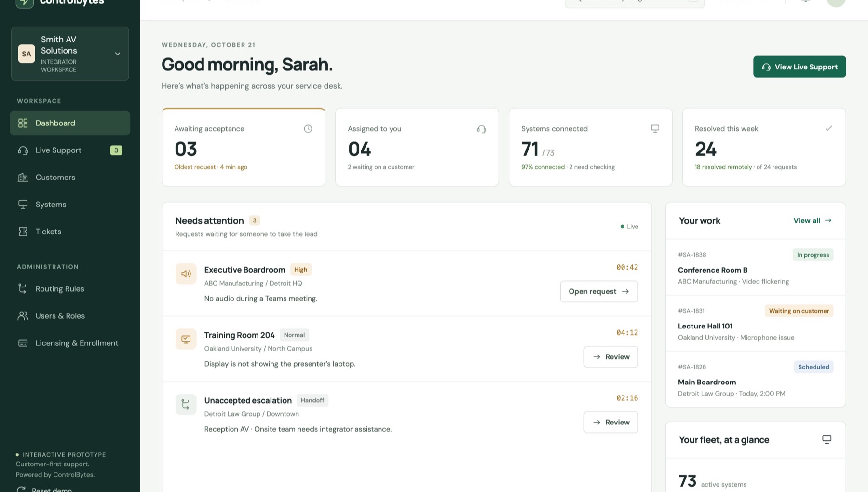
Task: Click the handoff icon beside Unaccepted escalation
Action: coord(186,404)
